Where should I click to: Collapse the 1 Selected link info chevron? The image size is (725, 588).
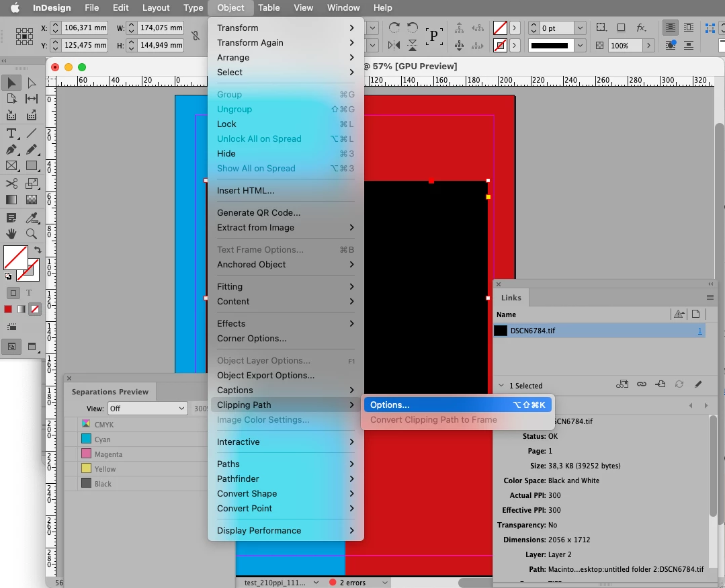501,385
